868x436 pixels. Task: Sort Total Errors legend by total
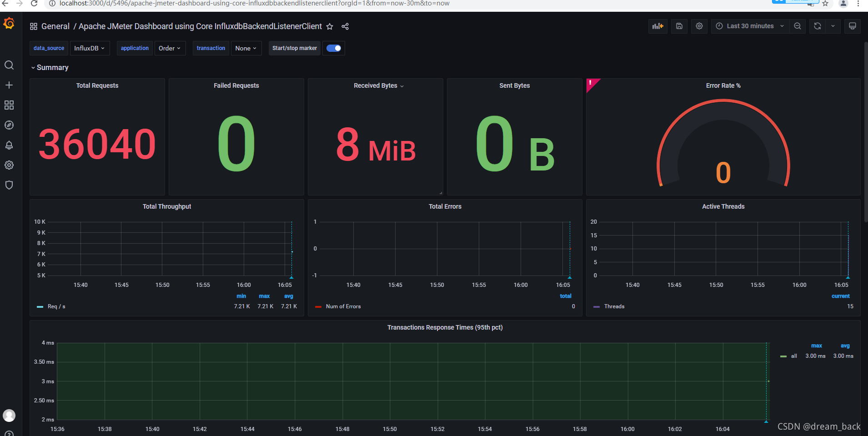(x=566, y=296)
